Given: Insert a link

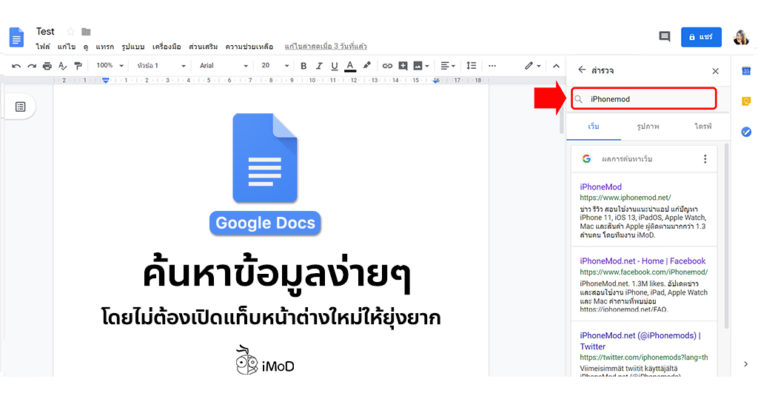Looking at the screenshot, I should tap(387, 66).
